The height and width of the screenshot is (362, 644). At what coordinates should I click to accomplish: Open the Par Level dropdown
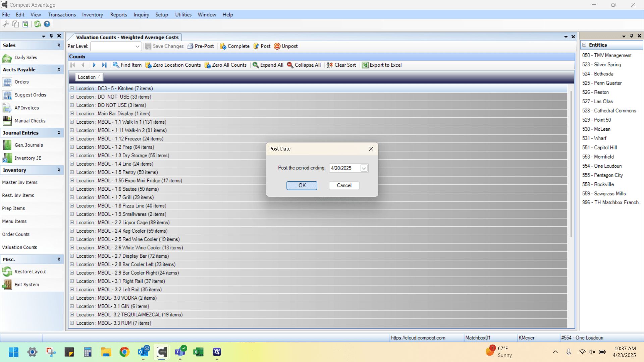(x=137, y=46)
